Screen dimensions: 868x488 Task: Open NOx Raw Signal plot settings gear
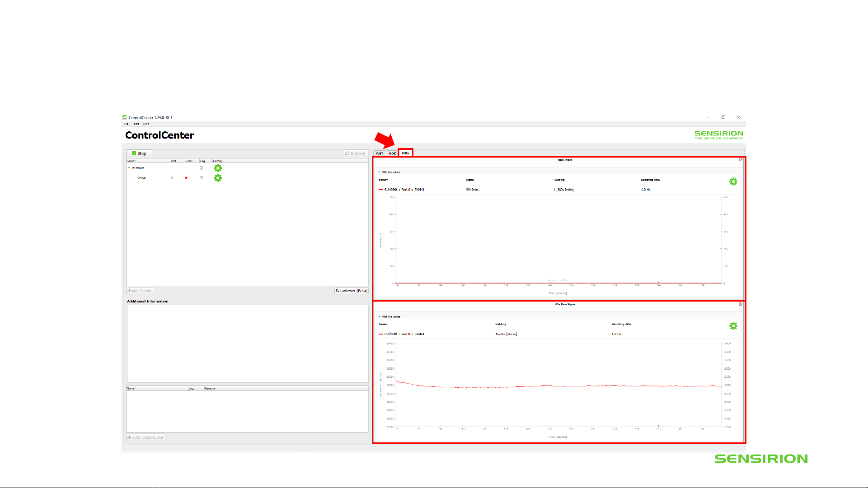(733, 326)
